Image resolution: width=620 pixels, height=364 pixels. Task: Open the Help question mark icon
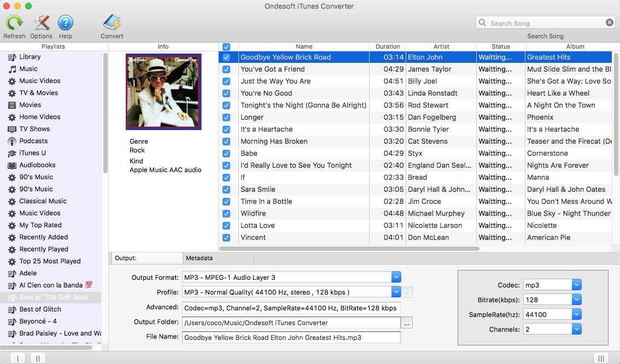point(65,22)
